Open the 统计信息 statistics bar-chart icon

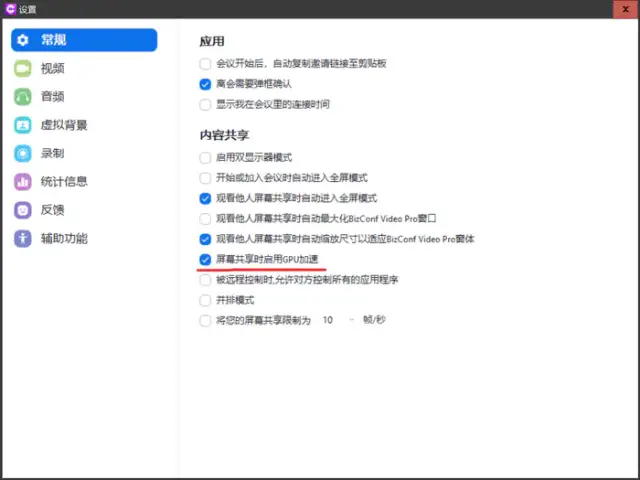(23, 181)
